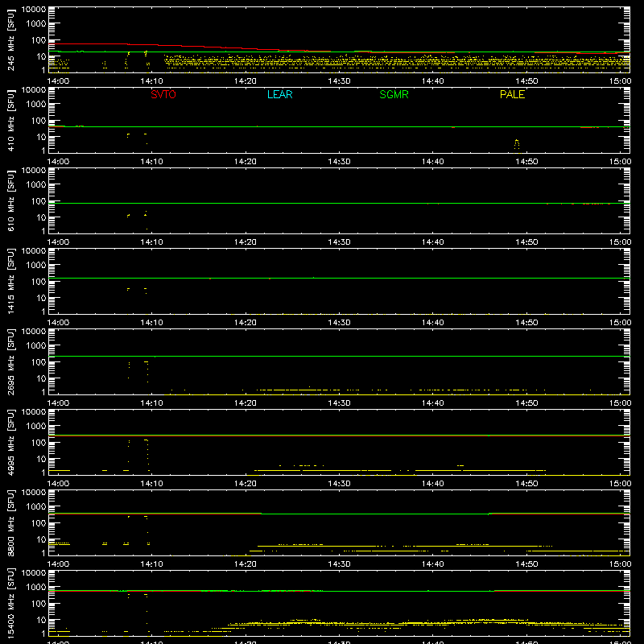The height and width of the screenshot is (644, 644).
Task: Click the 1000 y-axis value of 4995 MHz panel
Action: point(36,427)
